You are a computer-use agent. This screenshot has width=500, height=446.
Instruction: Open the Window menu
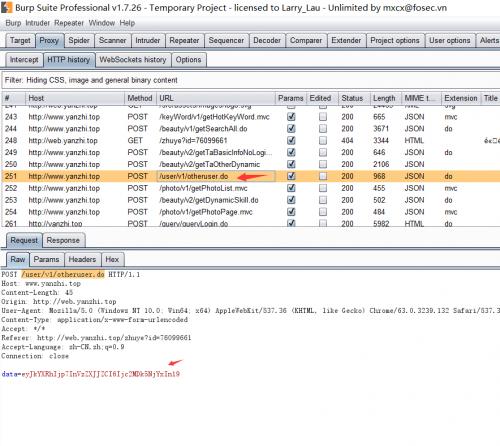[x=102, y=23]
